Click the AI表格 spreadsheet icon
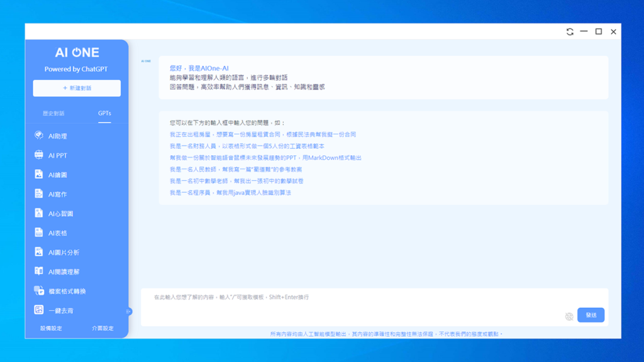 click(x=39, y=233)
